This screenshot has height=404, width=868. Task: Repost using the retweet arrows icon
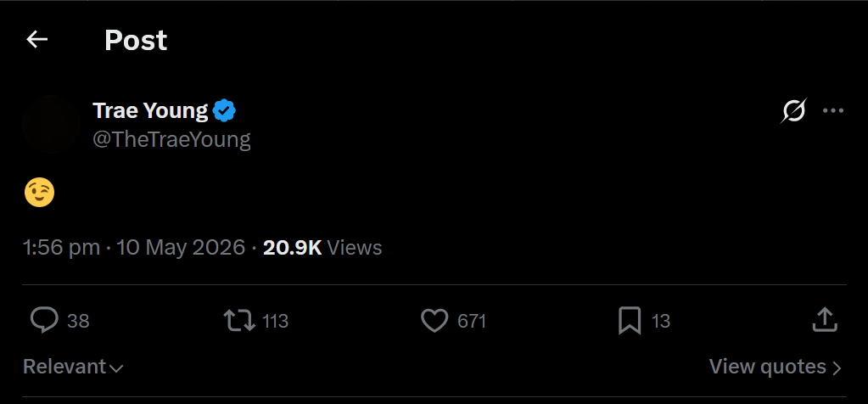[239, 321]
